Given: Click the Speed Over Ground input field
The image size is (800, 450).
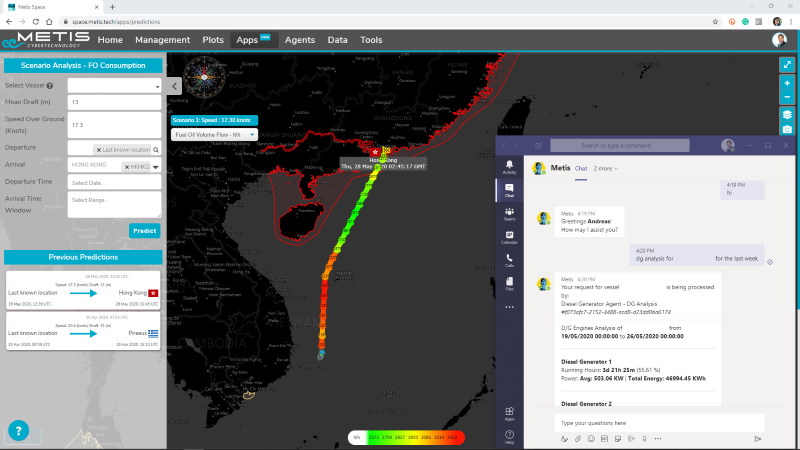Looking at the screenshot, I should [114, 124].
